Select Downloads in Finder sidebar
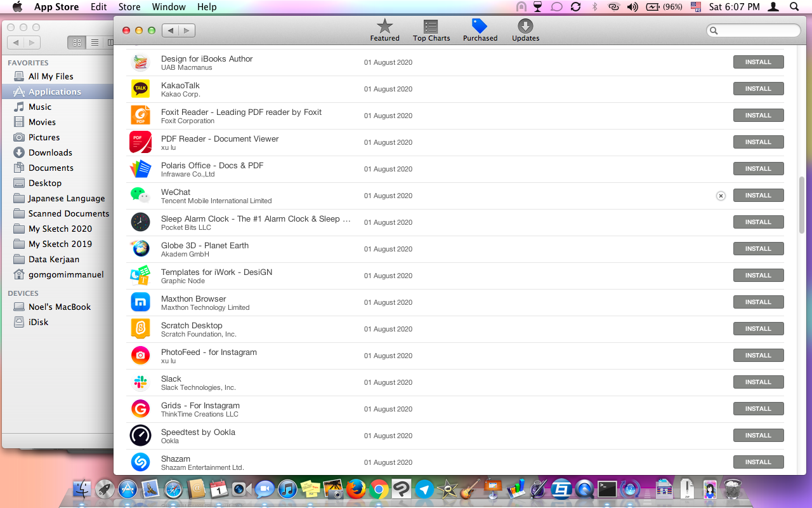 coord(58,152)
